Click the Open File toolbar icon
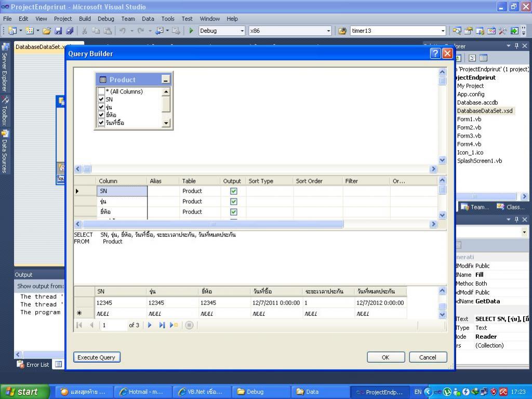The width and height of the screenshot is (532, 399). (x=47, y=31)
